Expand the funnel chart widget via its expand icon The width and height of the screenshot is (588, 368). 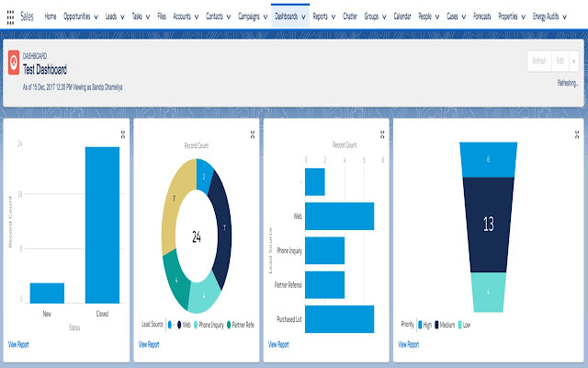click(577, 135)
